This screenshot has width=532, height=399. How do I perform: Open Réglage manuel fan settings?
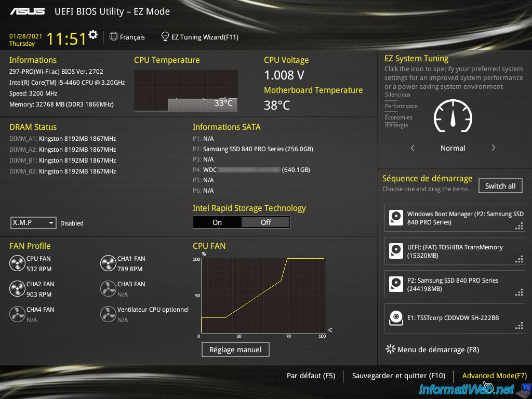(235, 350)
